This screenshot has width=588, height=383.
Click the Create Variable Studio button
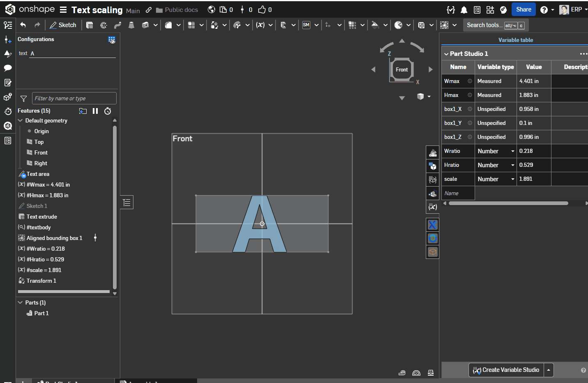pyautogui.click(x=506, y=370)
